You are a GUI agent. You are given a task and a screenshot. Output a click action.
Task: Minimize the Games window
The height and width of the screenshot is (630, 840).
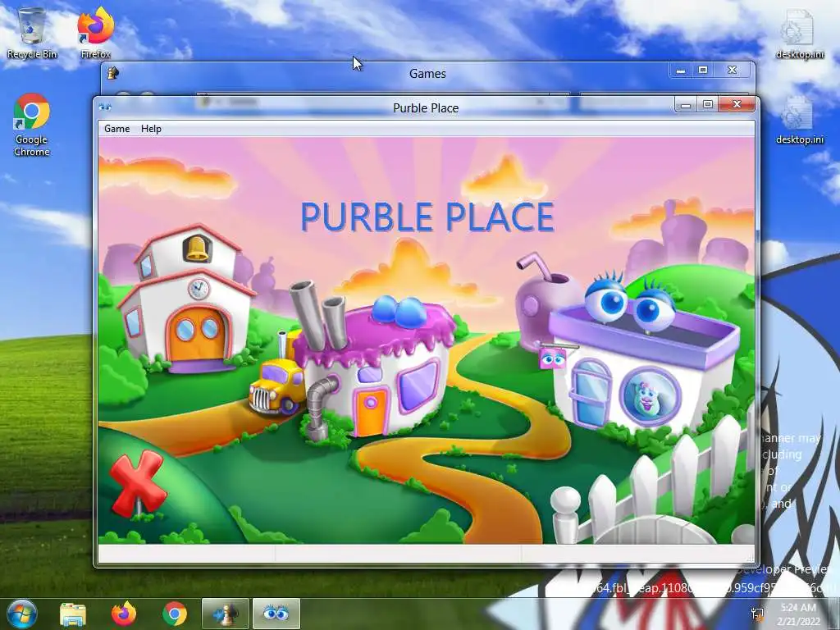(x=681, y=71)
